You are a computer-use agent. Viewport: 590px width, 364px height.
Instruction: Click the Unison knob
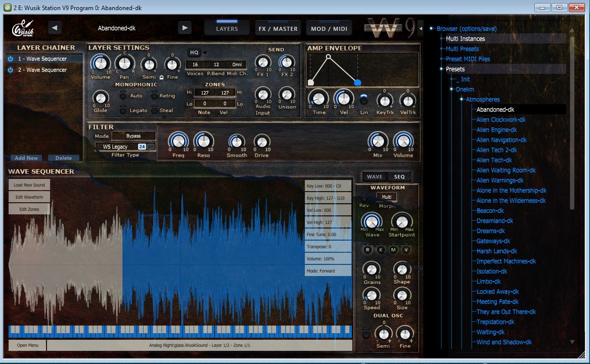[286, 94]
